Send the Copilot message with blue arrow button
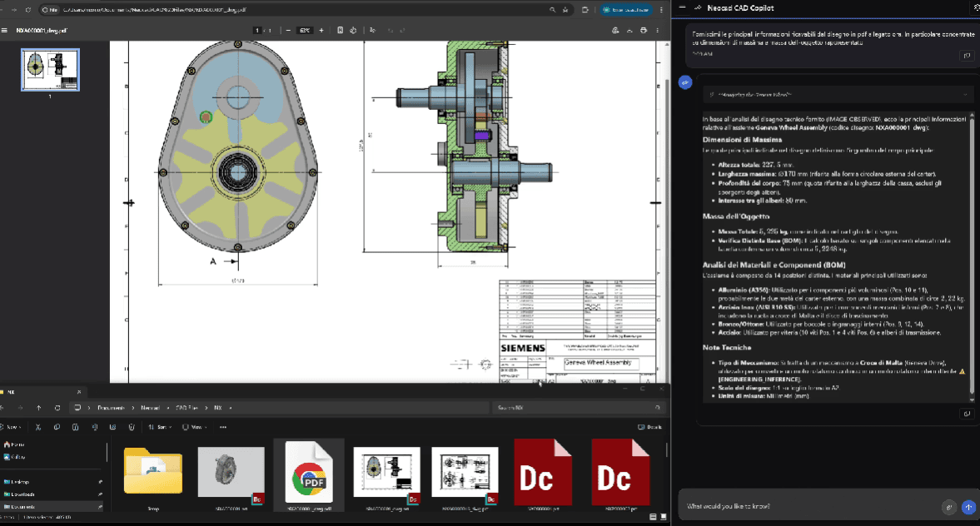Image resolution: width=980 pixels, height=526 pixels. (x=968, y=507)
